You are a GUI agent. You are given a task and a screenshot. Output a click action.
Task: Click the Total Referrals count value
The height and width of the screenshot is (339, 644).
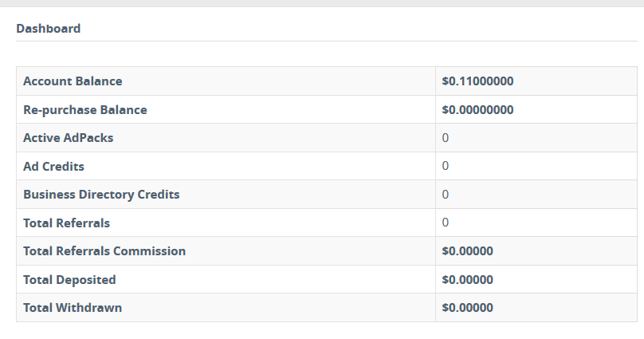pyautogui.click(x=446, y=223)
